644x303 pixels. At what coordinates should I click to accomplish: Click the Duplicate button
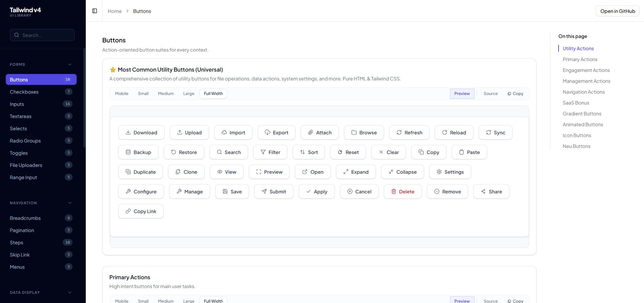click(x=140, y=172)
